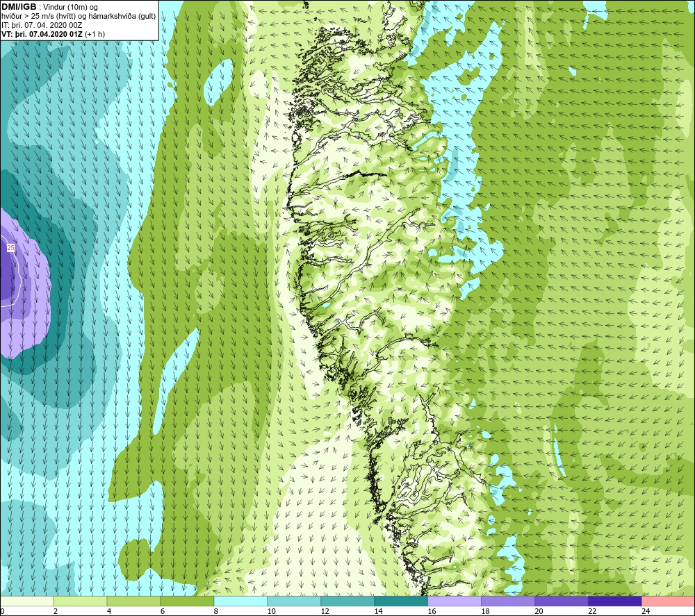Click the "0" scale label
The height and width of the screenshot is (616, 695).
(2, 611)
